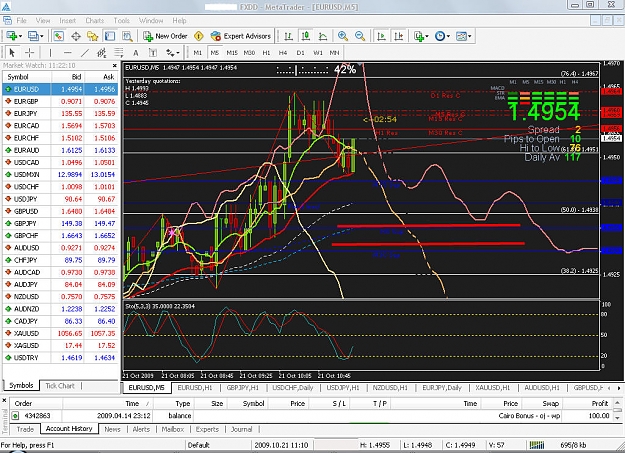
Task: Open the GBPJPY,H1 chart tab
Action: (242, 388)
